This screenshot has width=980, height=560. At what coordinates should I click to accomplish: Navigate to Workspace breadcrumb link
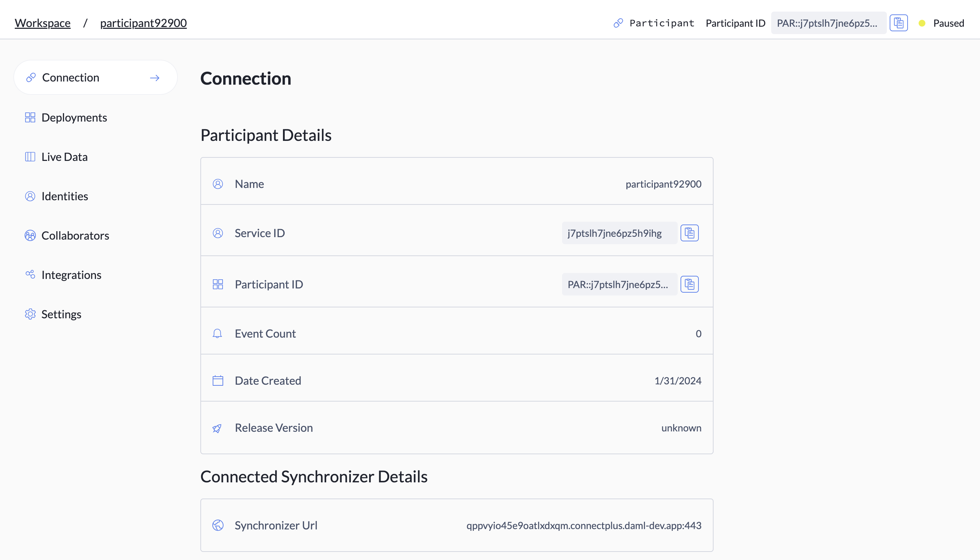[43, 23]
